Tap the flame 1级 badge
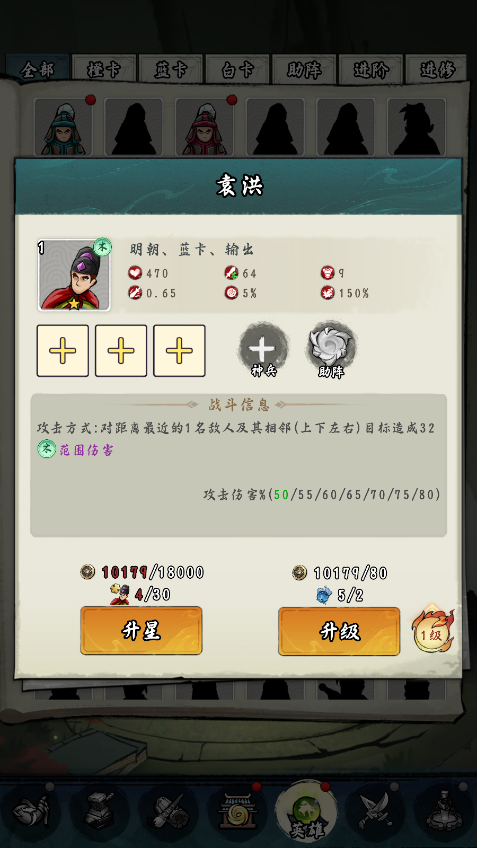Screen dimensions: 477x848 [x=433, y=632]
